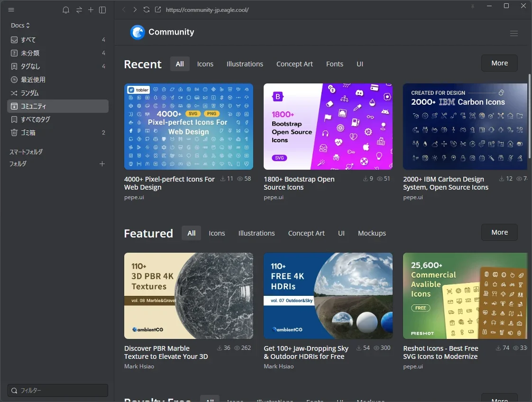Reload the community page
This screenshot has width=532, height=402.
pos(146,9)
